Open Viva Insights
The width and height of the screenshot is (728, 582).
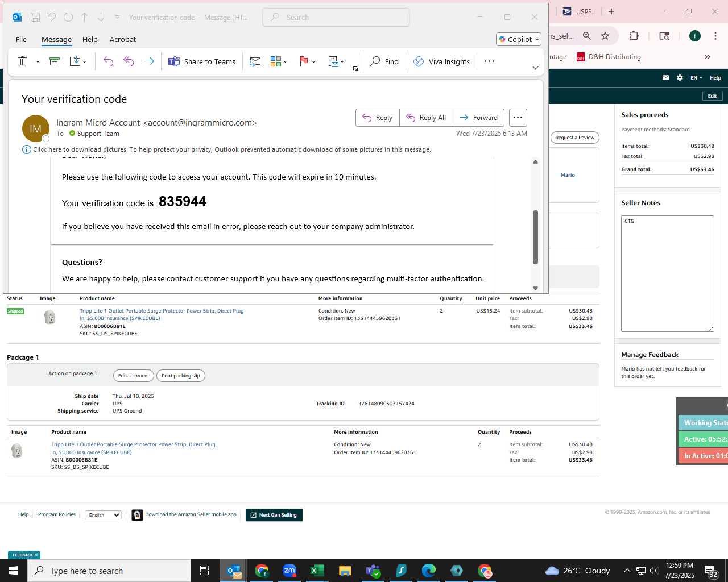[442, 61]
